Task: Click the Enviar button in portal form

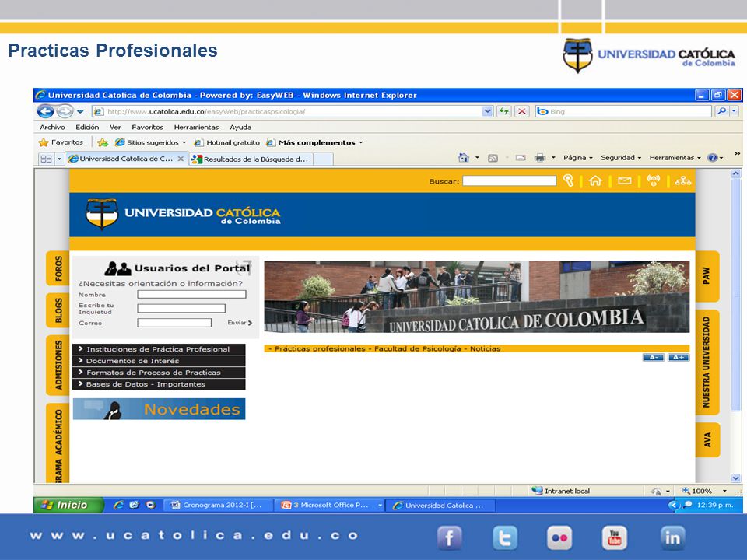Action: click(240, 323)
